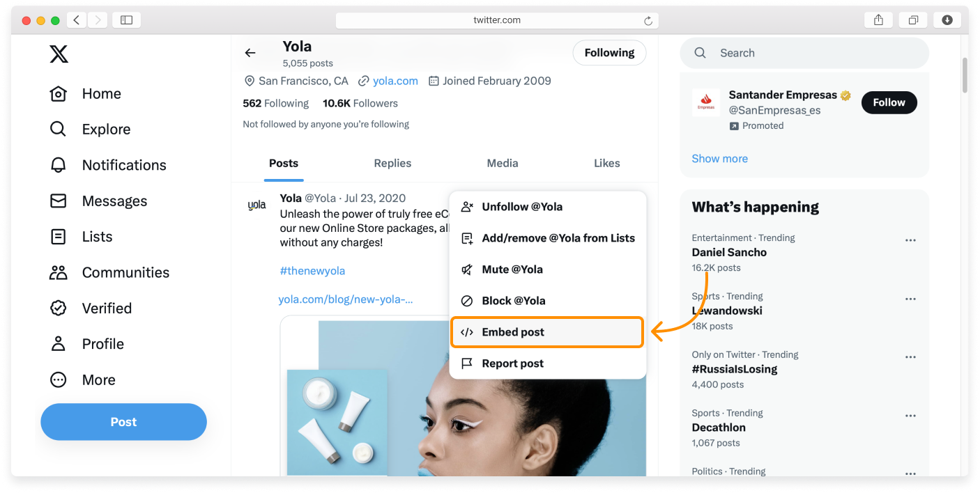Reload the page in the address bar
The height and width of the screenshot is (493, 980).
tap(648, 21)
